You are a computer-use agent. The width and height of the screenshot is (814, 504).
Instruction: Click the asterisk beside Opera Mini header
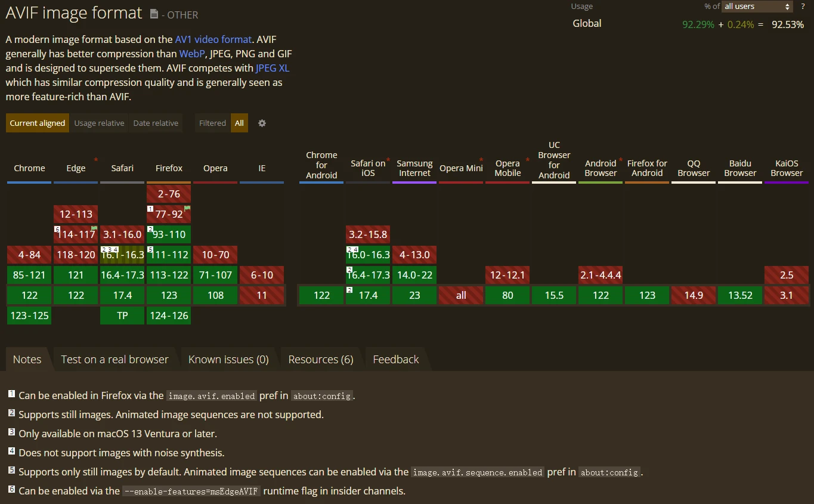(481, 160)
